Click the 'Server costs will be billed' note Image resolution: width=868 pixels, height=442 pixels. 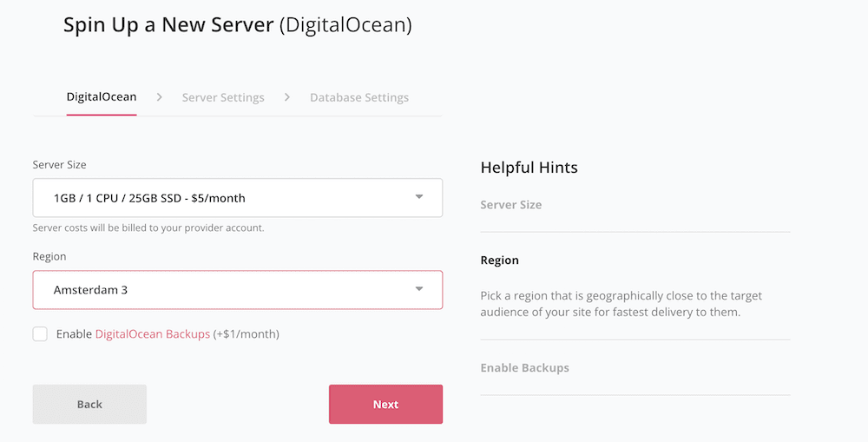point(148,228)
